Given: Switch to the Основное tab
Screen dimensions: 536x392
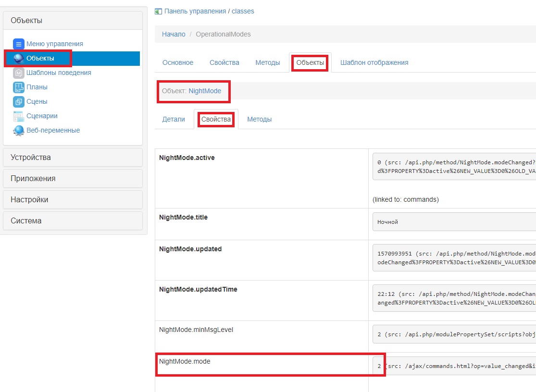Looking at the screenshot, I should [x=177, y=62].
